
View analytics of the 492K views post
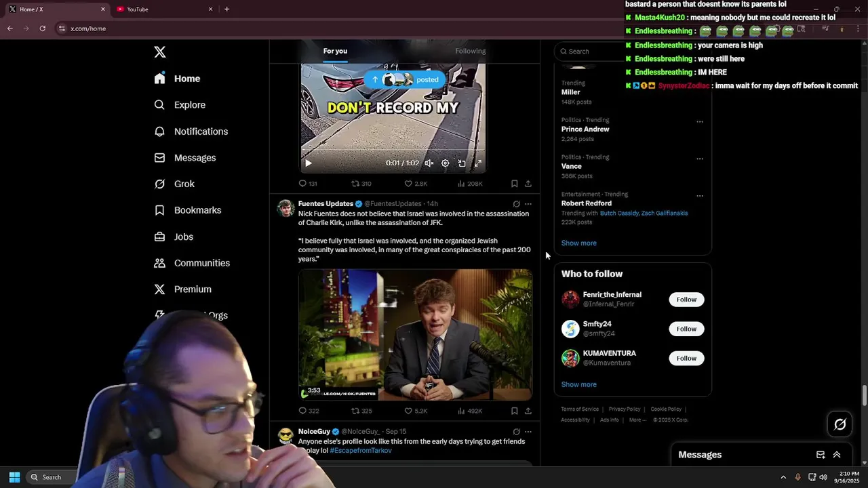coord(470,411)
